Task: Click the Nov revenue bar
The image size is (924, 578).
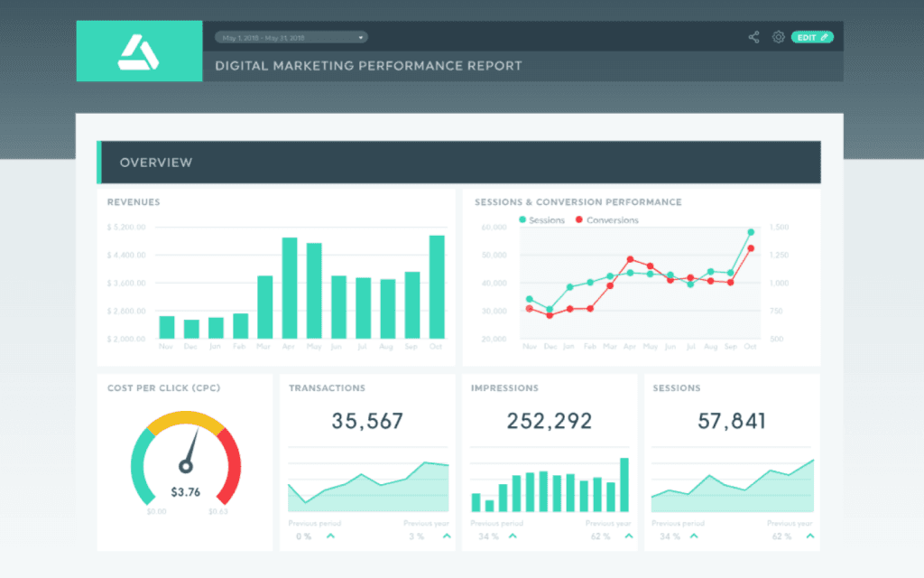Action: click(x=167, y=327)
